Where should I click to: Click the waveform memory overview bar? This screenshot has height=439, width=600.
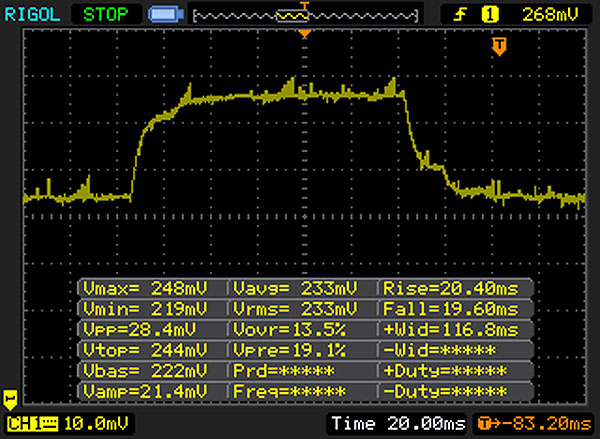[305, 16]
